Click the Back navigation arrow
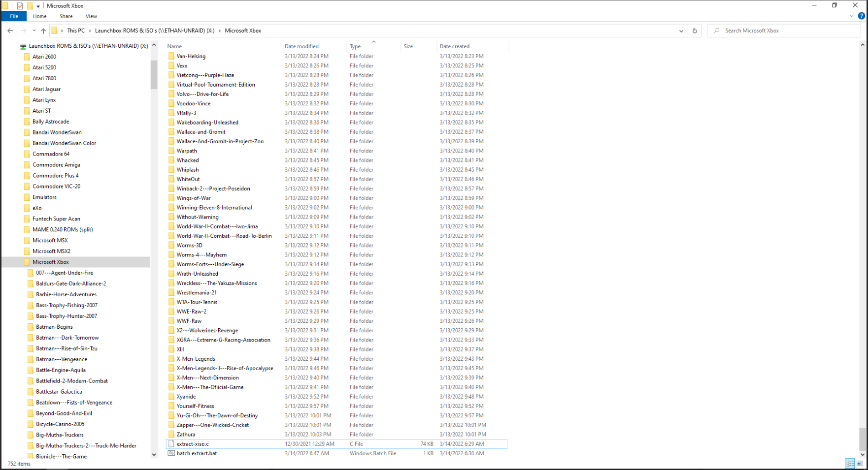 pos(10,31)
